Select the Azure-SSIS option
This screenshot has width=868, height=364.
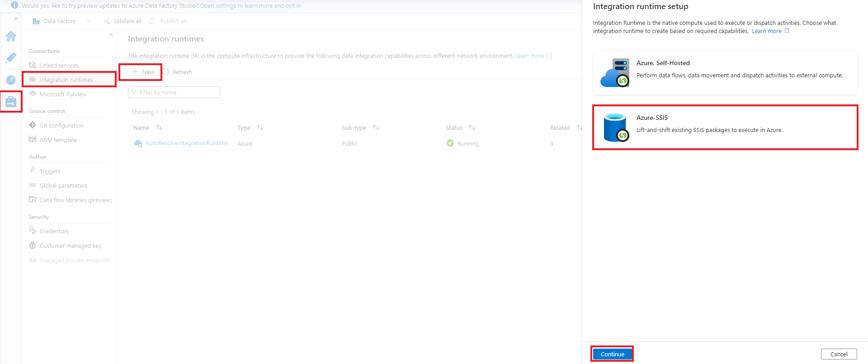pos(725,128)
